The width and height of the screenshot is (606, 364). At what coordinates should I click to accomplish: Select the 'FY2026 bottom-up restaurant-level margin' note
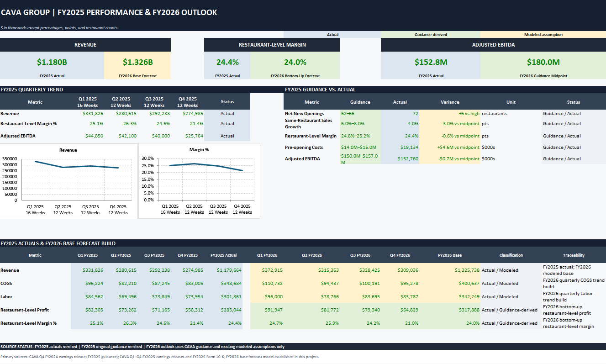point(574,323)
